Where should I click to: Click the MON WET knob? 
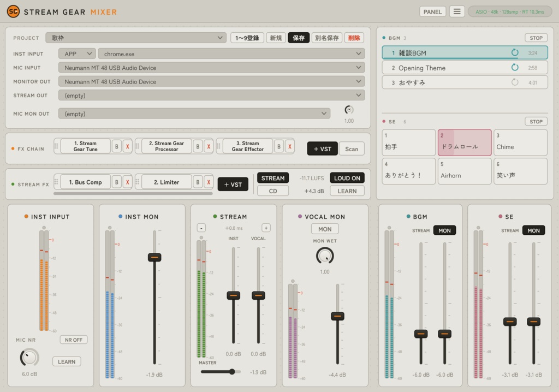click(325, 256)
